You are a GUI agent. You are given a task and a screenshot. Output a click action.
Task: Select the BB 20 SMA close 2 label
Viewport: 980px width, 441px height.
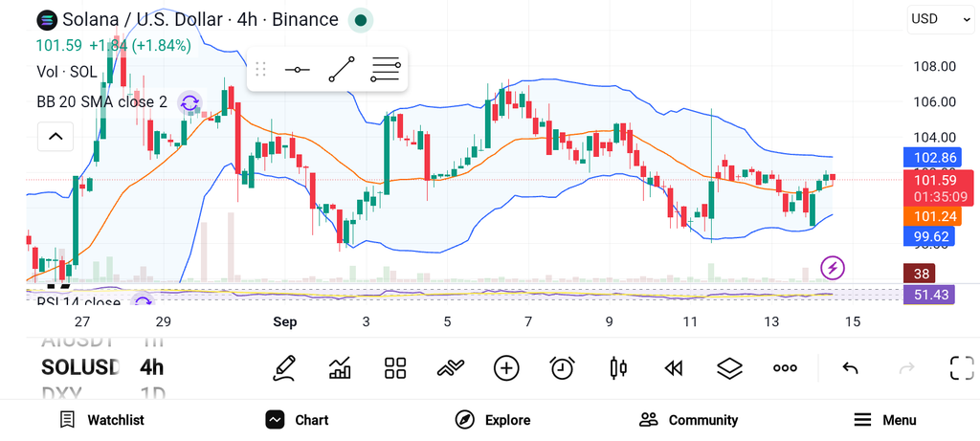tap(101, 102)
